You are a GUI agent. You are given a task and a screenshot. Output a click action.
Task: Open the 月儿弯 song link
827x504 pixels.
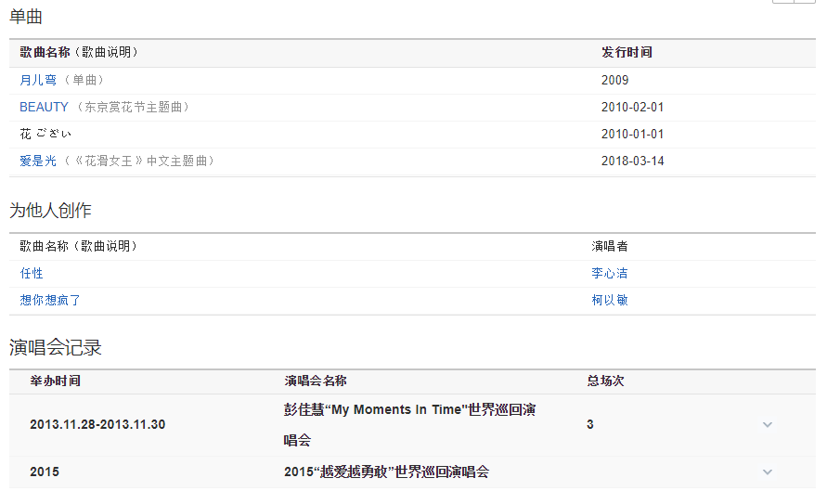pyautogui.click(x=38, y=81)
